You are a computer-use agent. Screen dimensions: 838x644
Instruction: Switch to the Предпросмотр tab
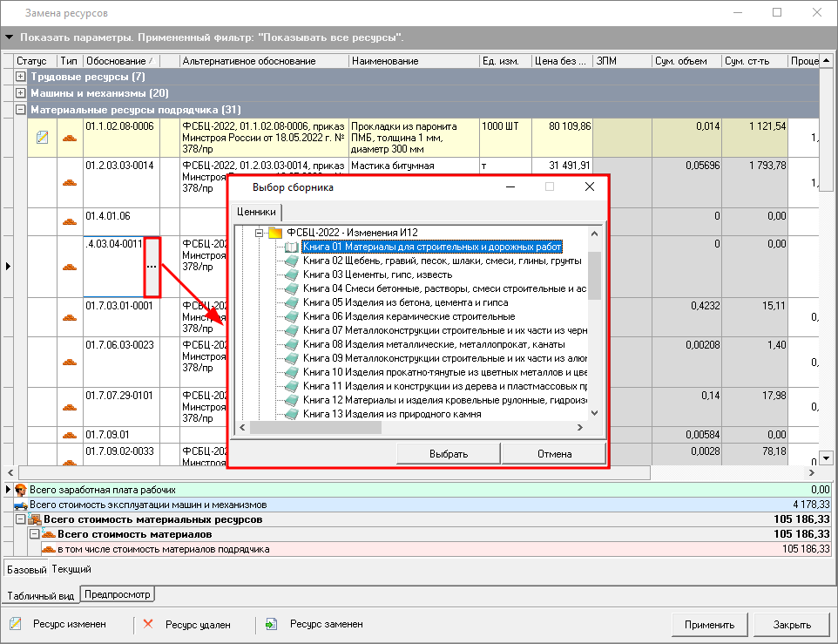point(118,594)
